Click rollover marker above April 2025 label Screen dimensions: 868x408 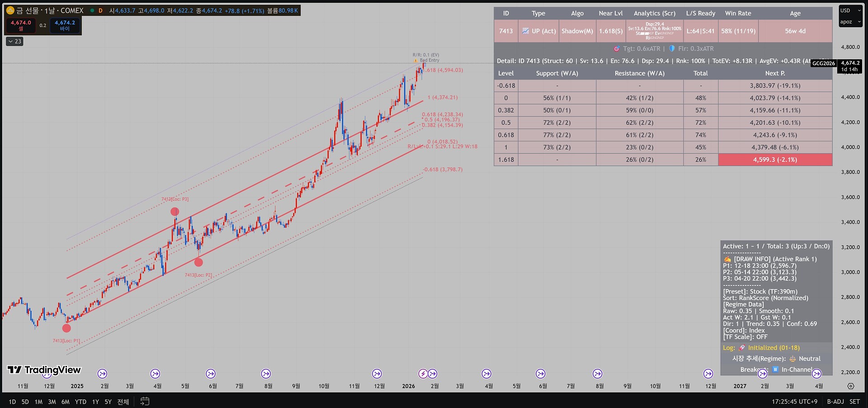[156, 374]
